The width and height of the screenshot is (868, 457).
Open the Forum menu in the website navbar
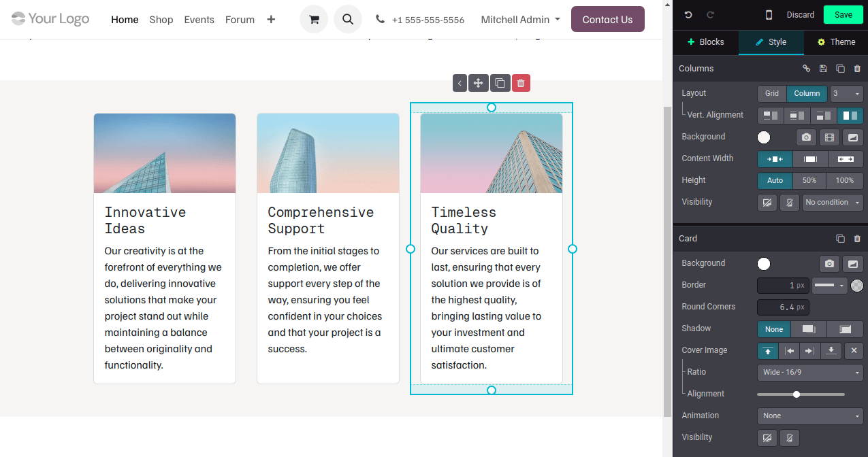tap(240, 20)
